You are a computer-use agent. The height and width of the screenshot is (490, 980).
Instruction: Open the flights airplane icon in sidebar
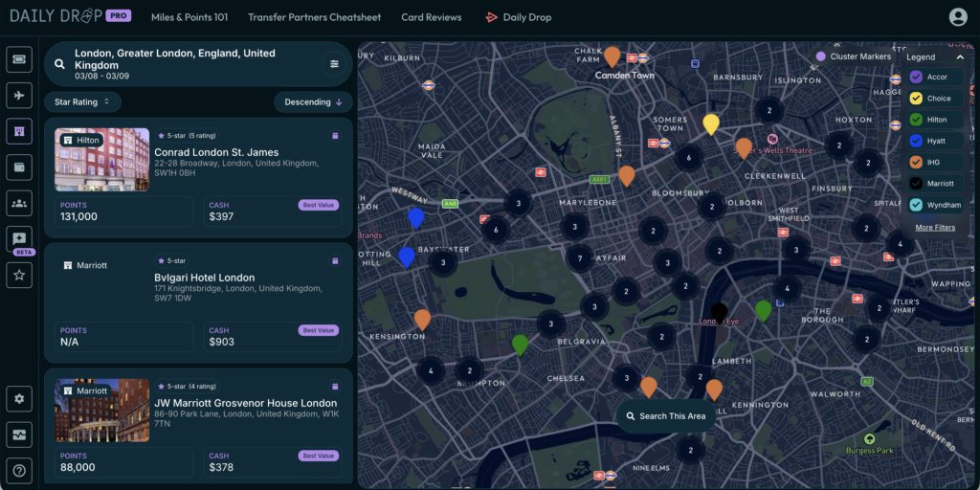tap(19, 96)
